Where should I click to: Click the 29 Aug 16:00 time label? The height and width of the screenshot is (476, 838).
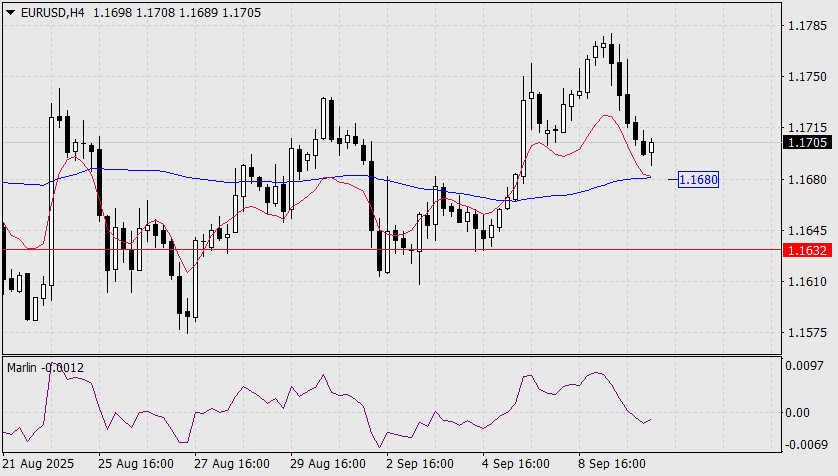point(328,464)
